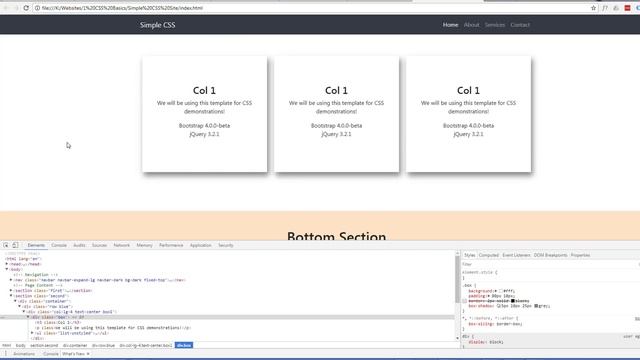
Task: Open the Simple CSS brand link
Action: pyautogui.click(x=158, y=25)
